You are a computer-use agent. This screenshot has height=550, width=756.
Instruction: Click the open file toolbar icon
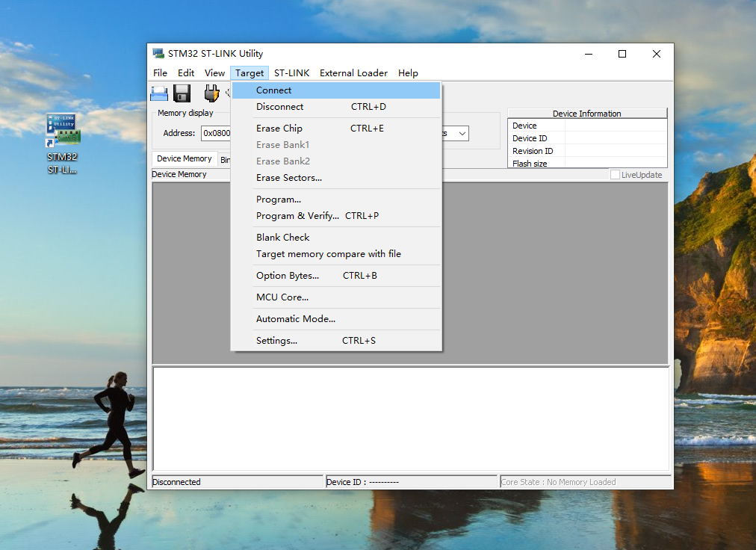(159, 93)
